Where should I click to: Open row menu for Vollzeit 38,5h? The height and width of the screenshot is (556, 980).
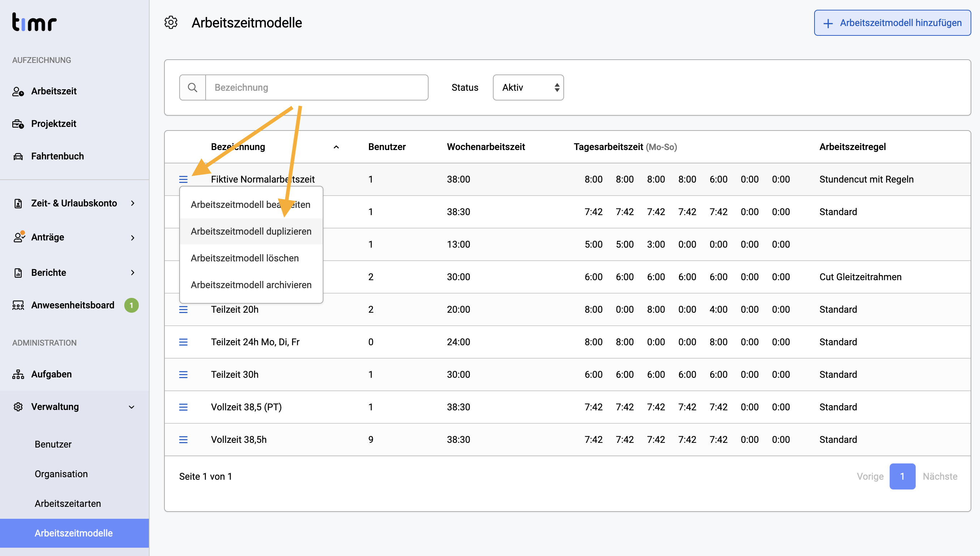pyautogui.click(x=183, y=440)
